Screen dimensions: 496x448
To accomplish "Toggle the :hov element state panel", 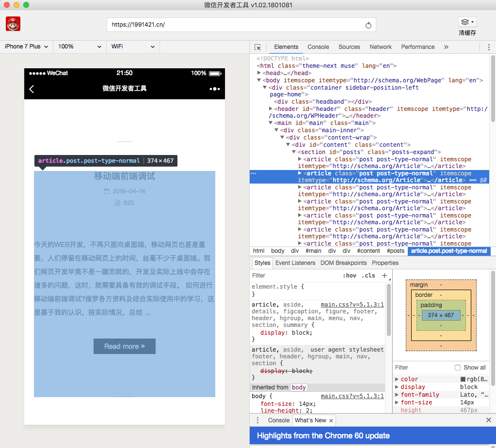I will [x=350, y=276].
